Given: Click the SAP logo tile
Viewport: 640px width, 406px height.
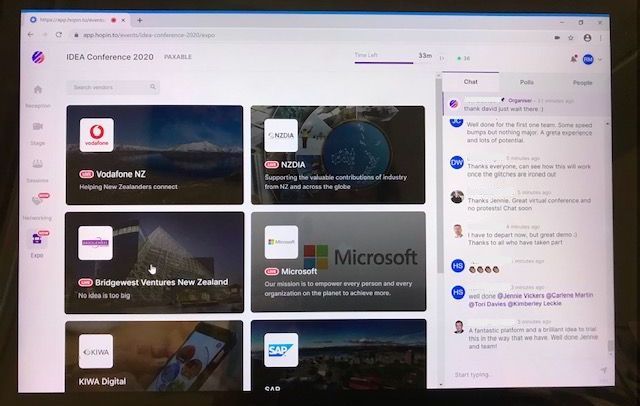Looking at the screenshot, I should [x=281, y=350].
